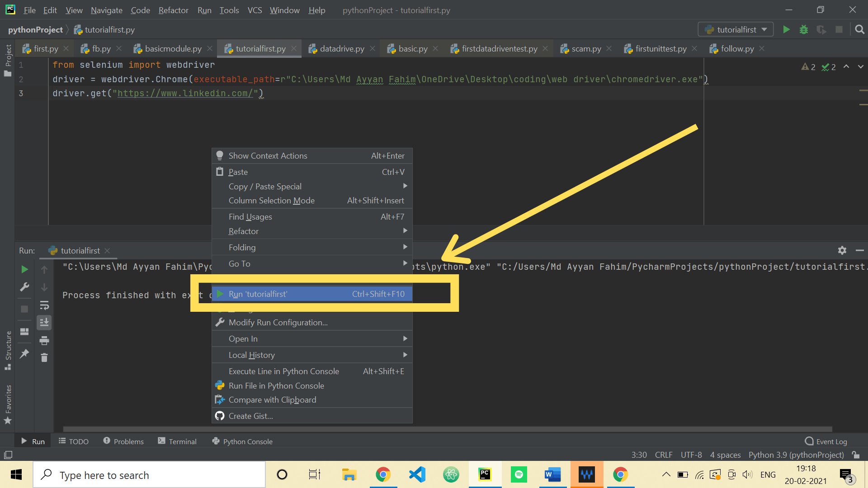The height and width of the screenshot is (488, 868).
Task: Clear console with the trash icon
Action: click(x=44, y=357)
